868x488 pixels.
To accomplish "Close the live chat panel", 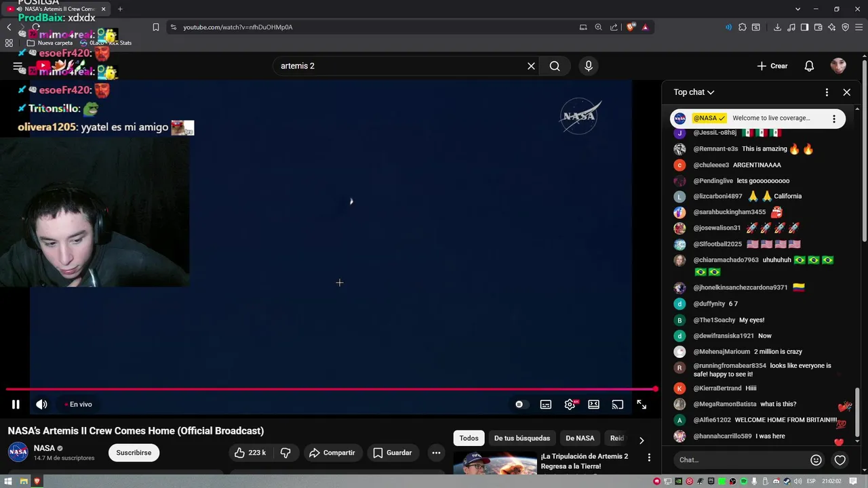I will 847,92.
